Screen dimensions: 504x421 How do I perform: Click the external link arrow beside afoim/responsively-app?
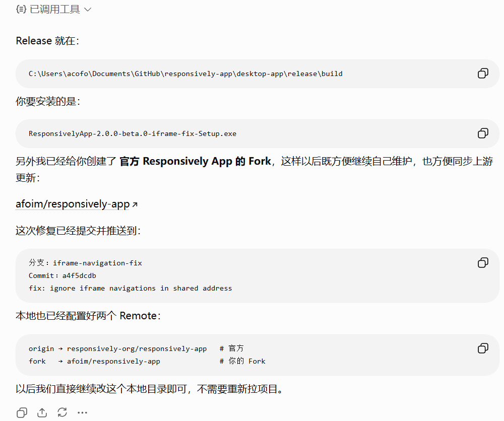135,204
